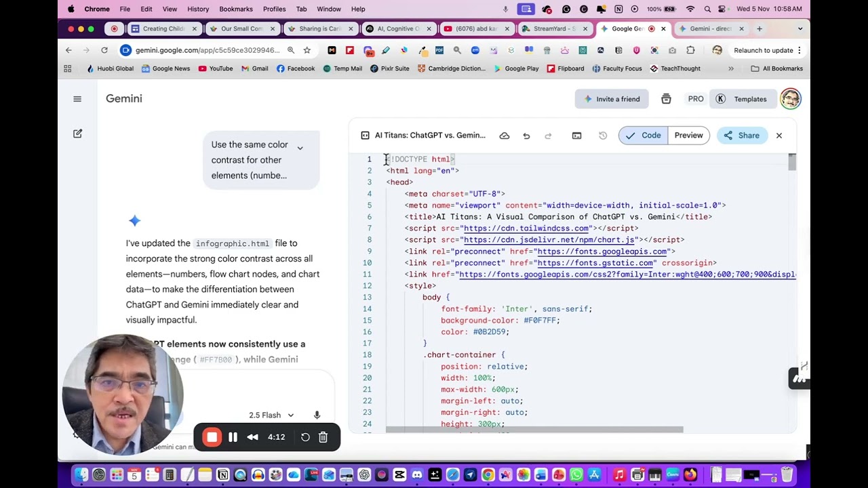Click the code editor vertical scrollbar

click(792, 163)
